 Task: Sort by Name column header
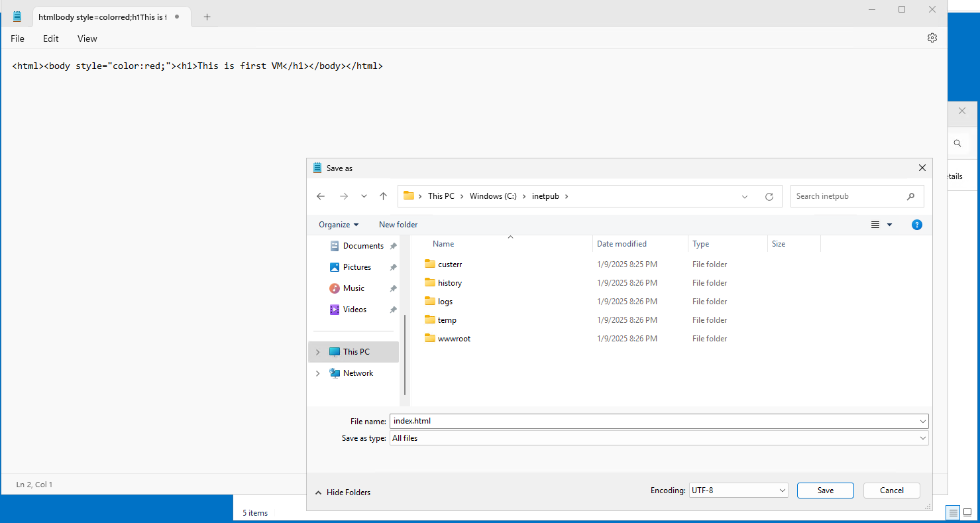[443, 244]
